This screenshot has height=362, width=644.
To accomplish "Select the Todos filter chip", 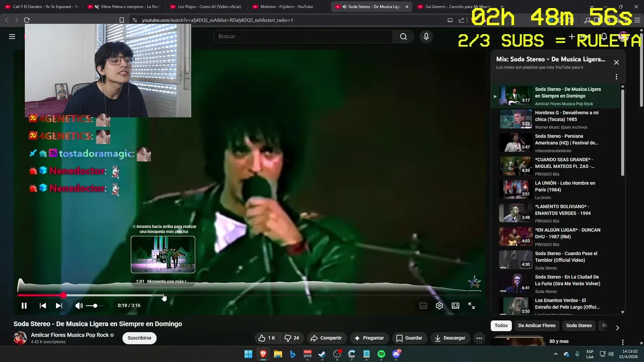I will [x=501, y=326].
